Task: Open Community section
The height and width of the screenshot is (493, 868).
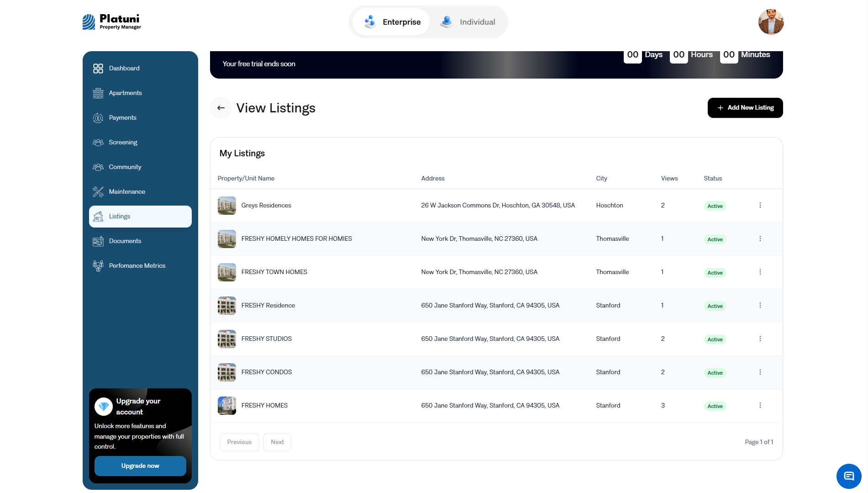Action: click(x=140, y=167)
